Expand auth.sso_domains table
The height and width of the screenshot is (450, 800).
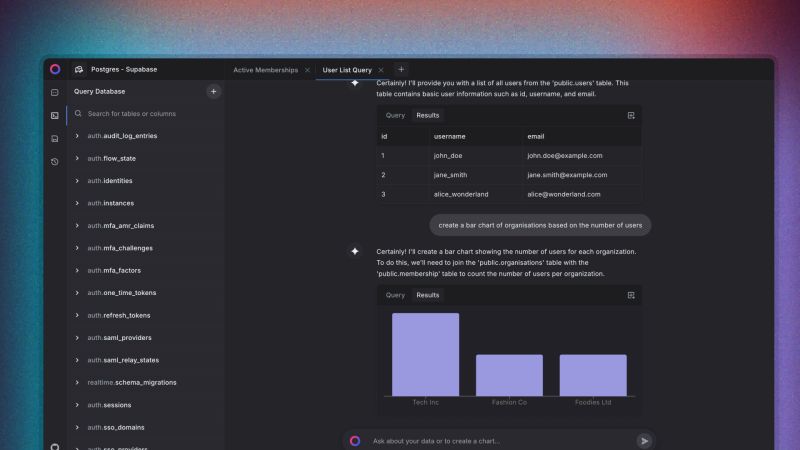[x=77, y=428]
